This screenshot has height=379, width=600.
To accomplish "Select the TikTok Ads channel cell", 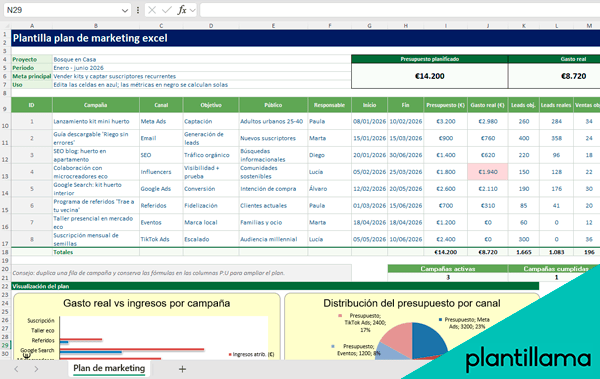I will click(x=161, y=239).
